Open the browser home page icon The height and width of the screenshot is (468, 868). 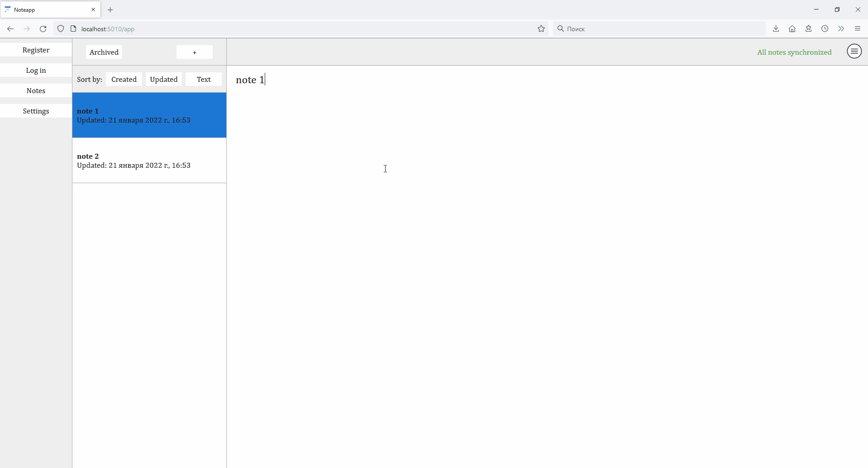point(792,28)
